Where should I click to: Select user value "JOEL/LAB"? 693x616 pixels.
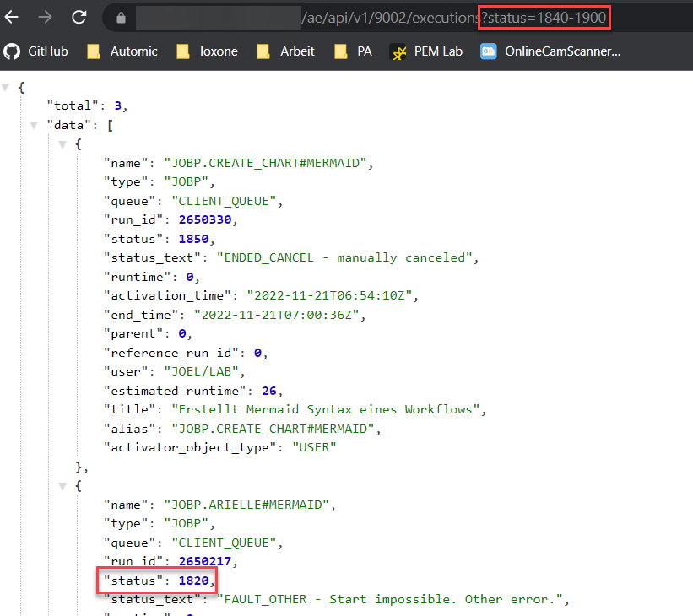click(x=202, y=371)
